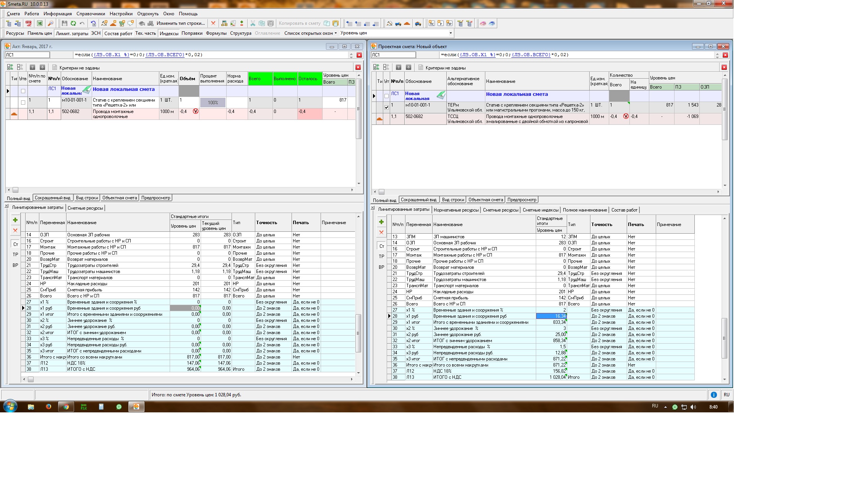The height and width of the screenshot is (504, 853).
Task: Click the hammer-with-plus add work icon
Action: click(x=104, y=23)
